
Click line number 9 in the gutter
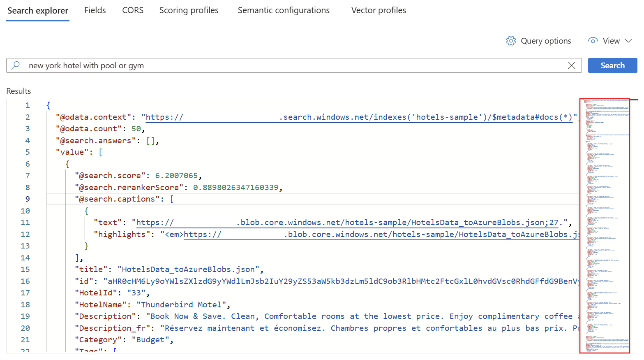click(28, 199)
